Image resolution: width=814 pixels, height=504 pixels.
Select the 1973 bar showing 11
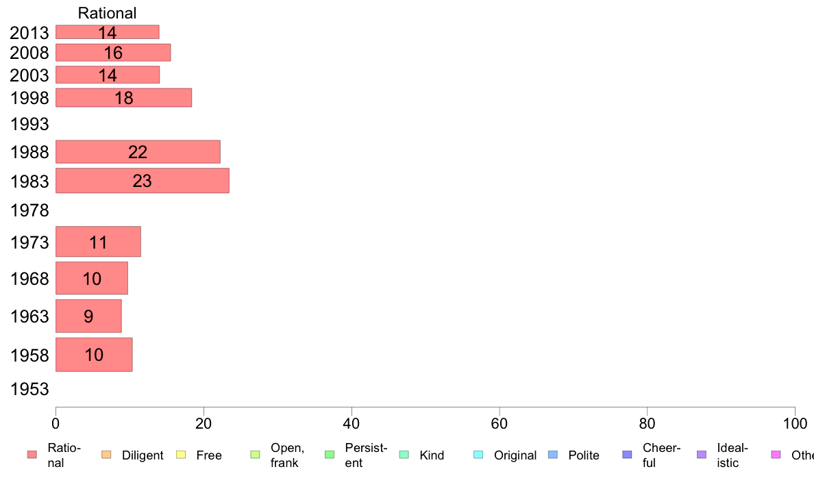coord(98,242)
